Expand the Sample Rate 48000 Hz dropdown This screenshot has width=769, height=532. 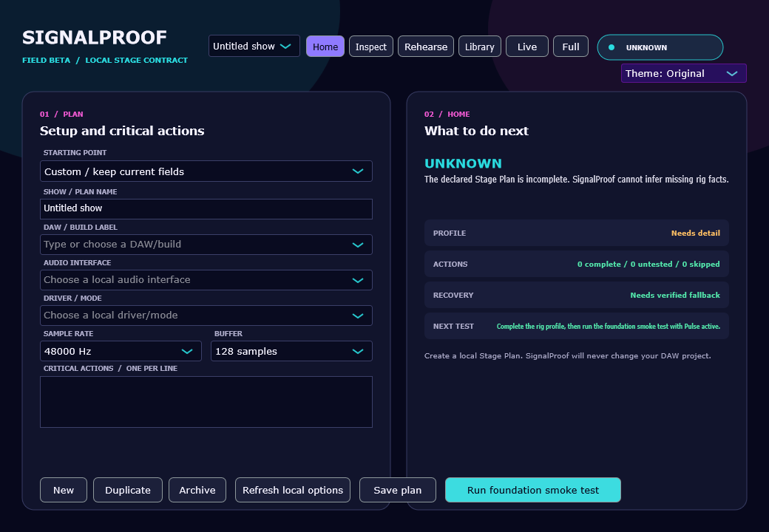(121, 351)
